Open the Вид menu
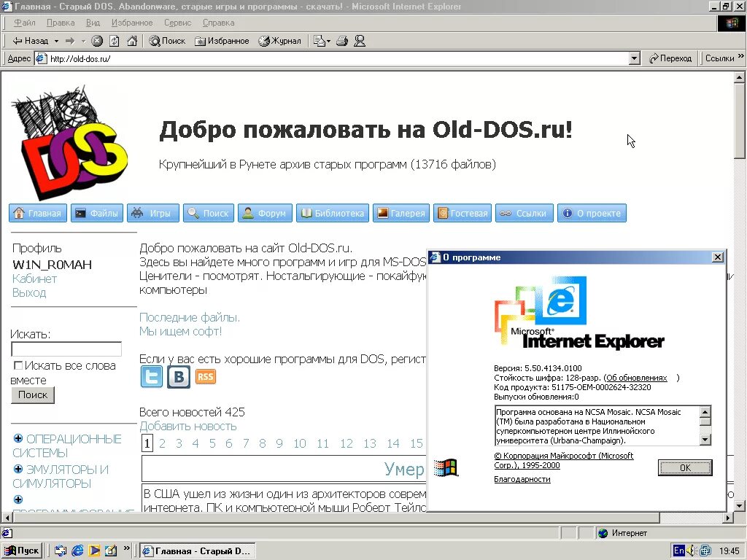The height and width of the screenshot is (560, 747). (x=93, y=23)
